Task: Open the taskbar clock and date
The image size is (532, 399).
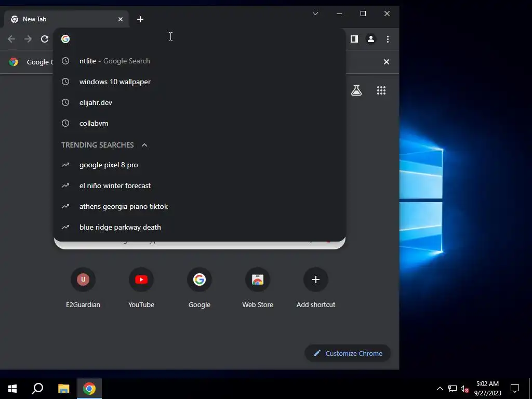Action: point(487,389)
